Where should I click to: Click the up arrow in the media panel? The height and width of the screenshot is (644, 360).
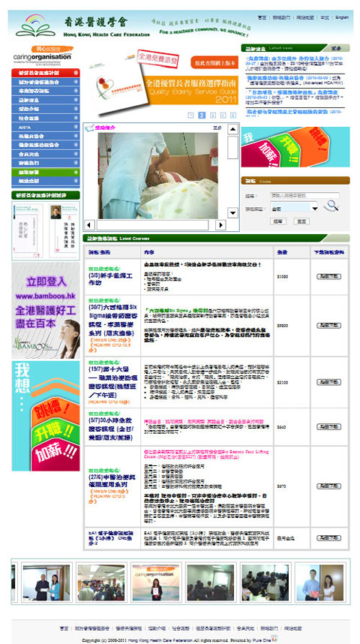pyautogui.click(x=232, y=129)
